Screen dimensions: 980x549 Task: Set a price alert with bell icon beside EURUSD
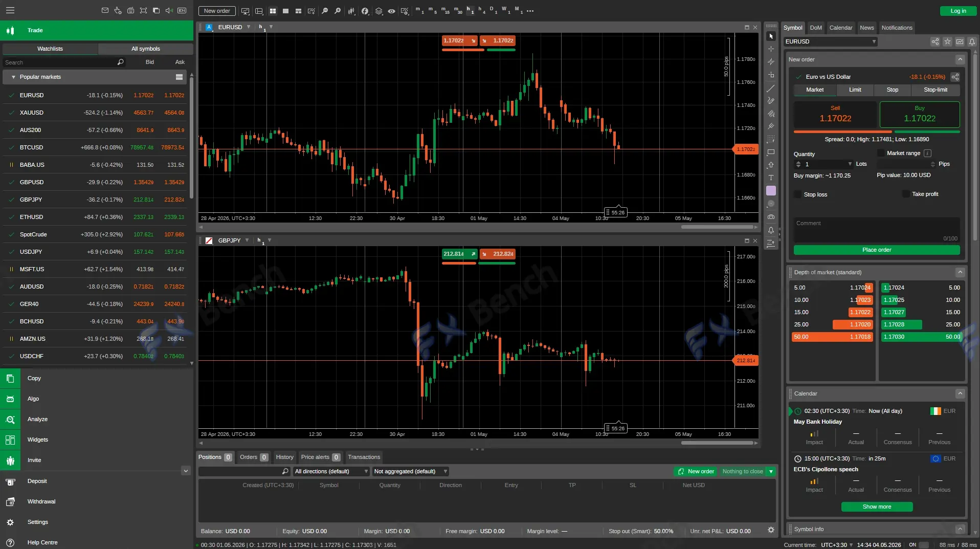(972, 41)
